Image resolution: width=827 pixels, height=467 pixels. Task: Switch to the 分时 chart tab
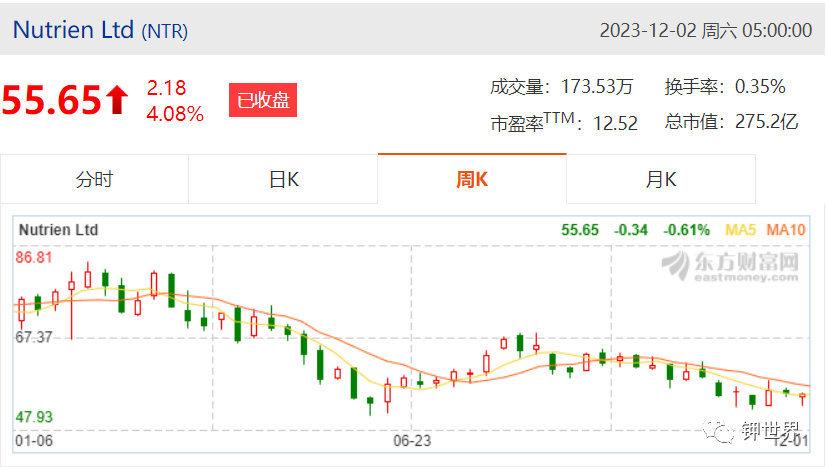pos(94,179)
